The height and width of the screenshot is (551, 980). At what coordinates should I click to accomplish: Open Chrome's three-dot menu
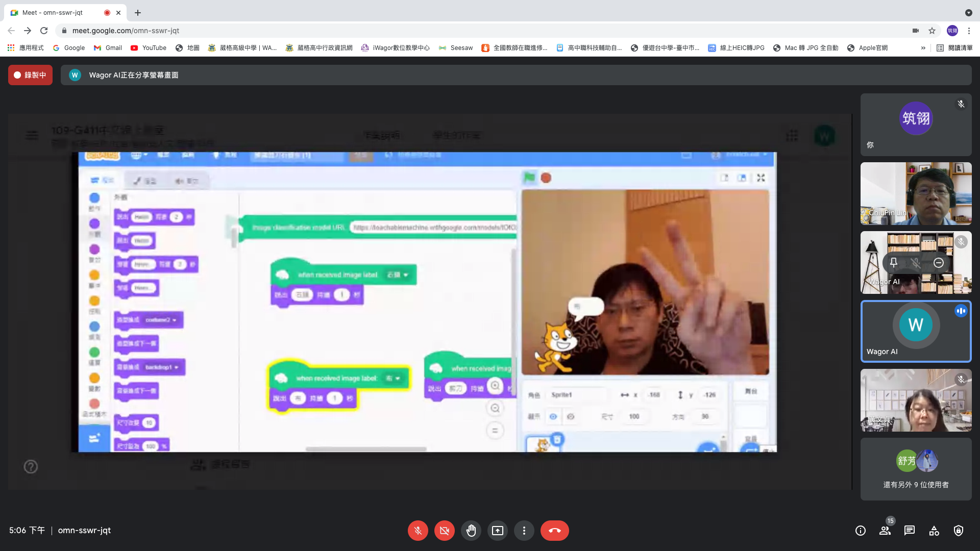969,31
